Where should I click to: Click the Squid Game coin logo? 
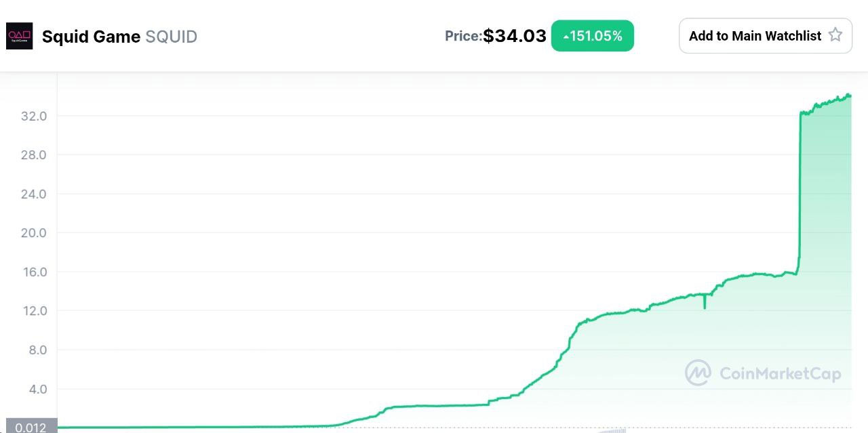pos(19,36)
